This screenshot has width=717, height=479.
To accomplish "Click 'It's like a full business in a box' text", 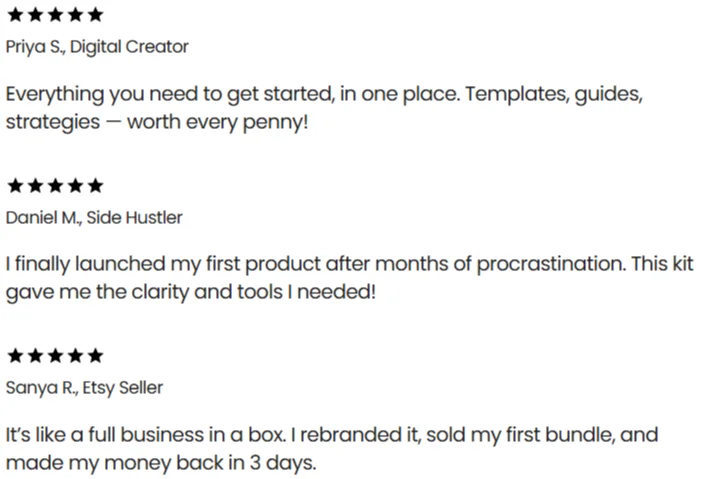I will coord(146,435).
